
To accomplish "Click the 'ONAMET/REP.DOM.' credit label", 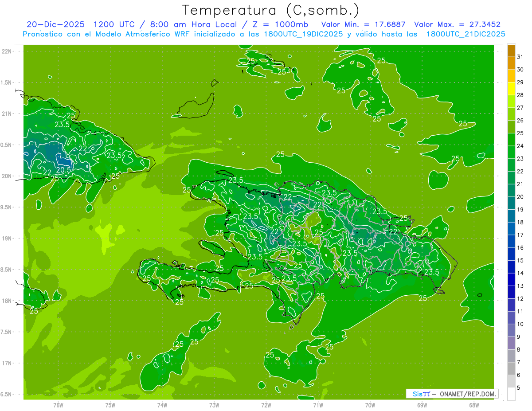I will point(468,394).
